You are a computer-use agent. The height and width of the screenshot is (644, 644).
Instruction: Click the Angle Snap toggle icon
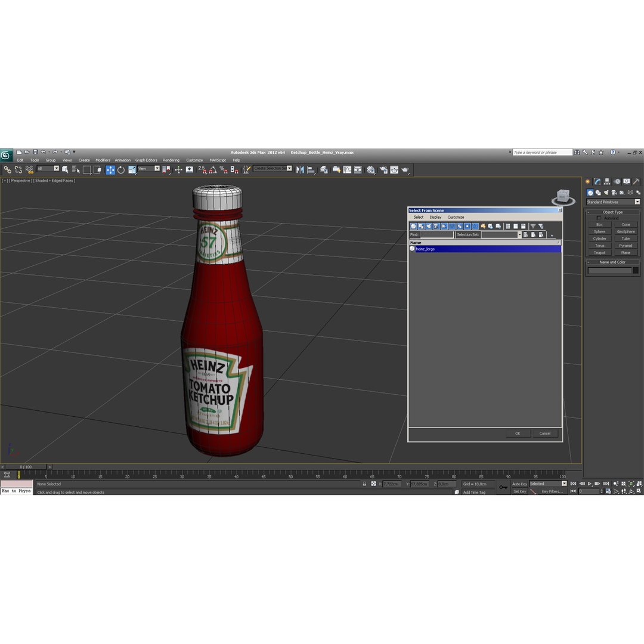213,169
